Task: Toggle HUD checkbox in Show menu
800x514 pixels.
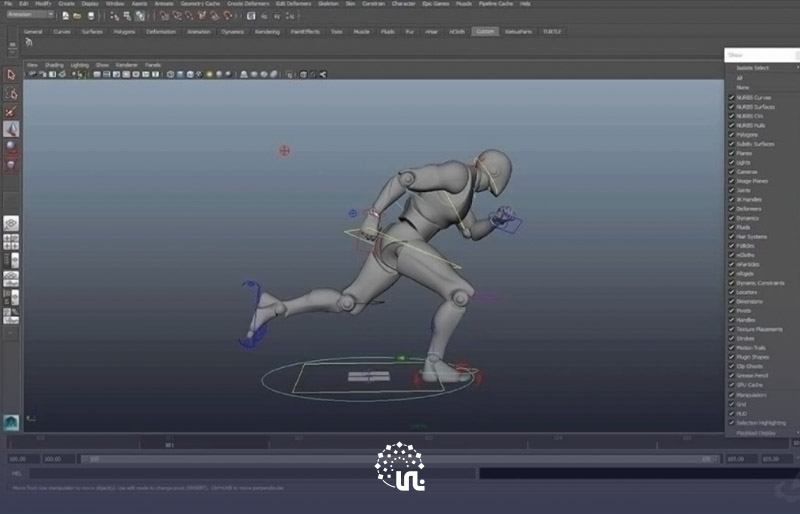Action: coord(731,413)
